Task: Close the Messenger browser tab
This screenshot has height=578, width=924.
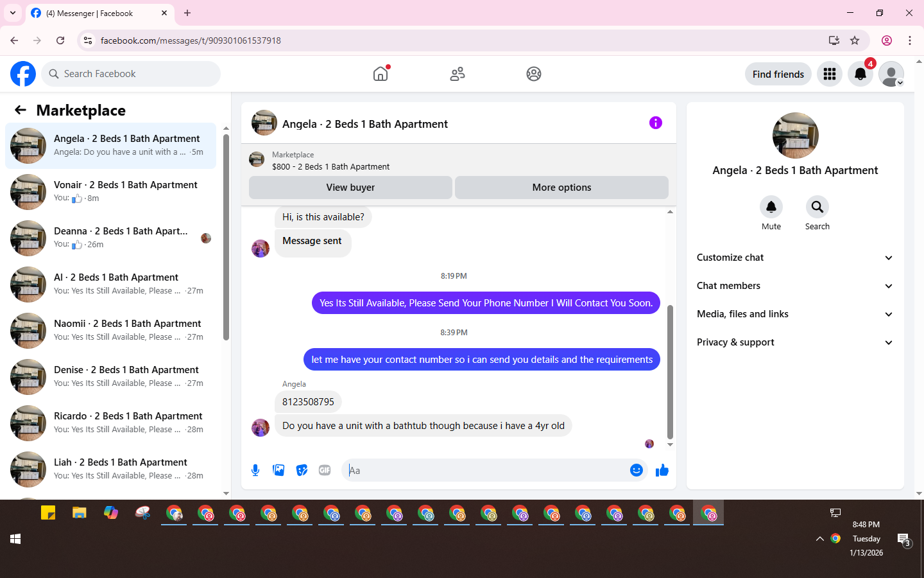Action: [164, 13]
